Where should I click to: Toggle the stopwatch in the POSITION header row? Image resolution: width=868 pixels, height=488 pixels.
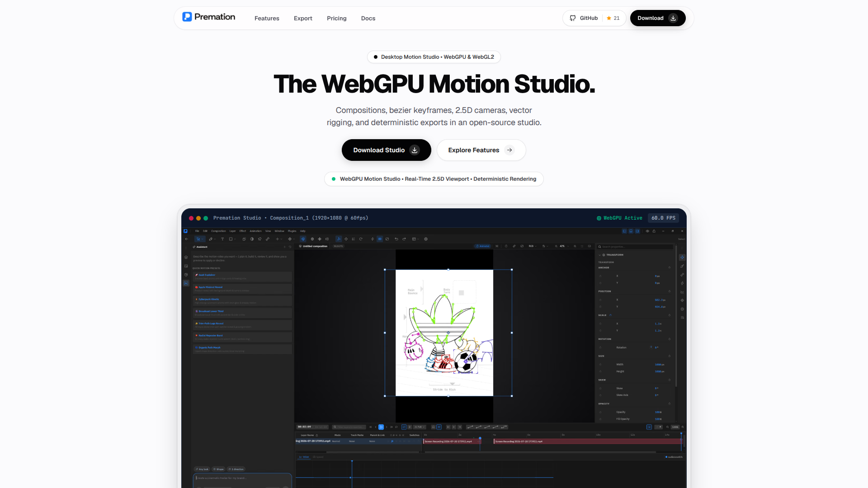point(670,291)
